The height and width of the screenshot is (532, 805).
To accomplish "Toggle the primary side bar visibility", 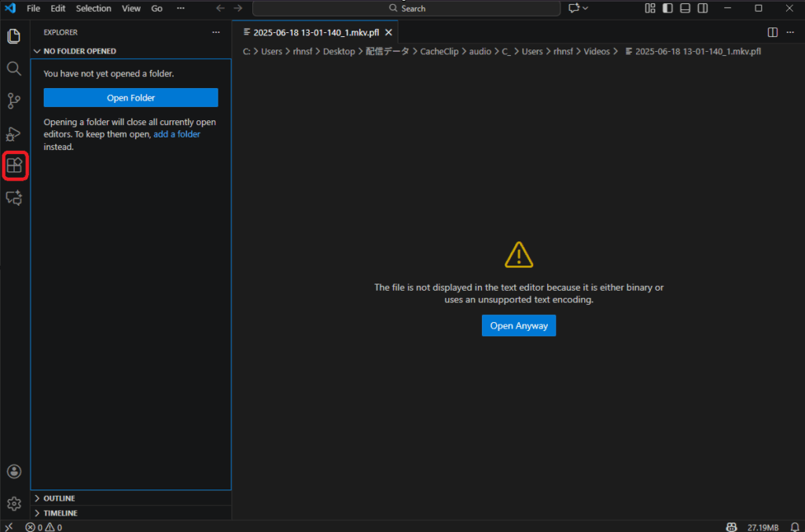I will tap(667, 9).
